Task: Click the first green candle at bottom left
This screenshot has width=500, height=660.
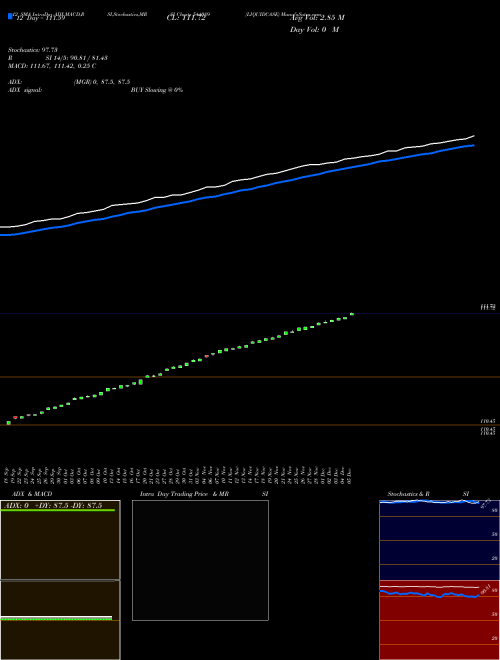Action: coord(9,423)
